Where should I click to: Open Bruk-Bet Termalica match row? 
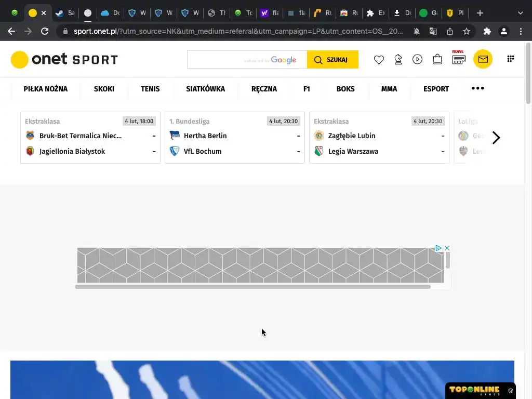(x=90, y=136)
